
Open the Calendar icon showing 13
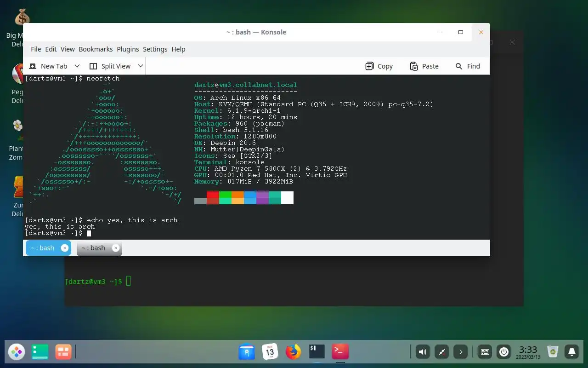click(x=270, y=352)
